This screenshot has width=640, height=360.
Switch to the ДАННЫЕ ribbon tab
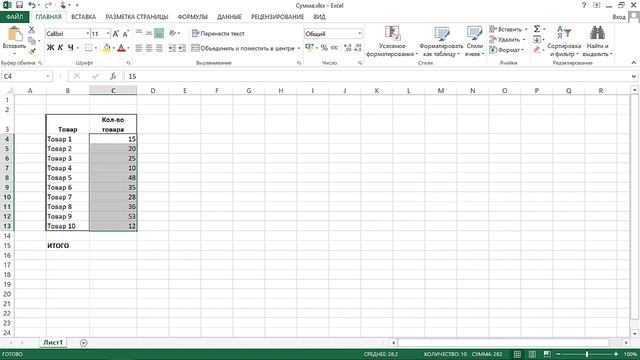[x=229, y=17]
